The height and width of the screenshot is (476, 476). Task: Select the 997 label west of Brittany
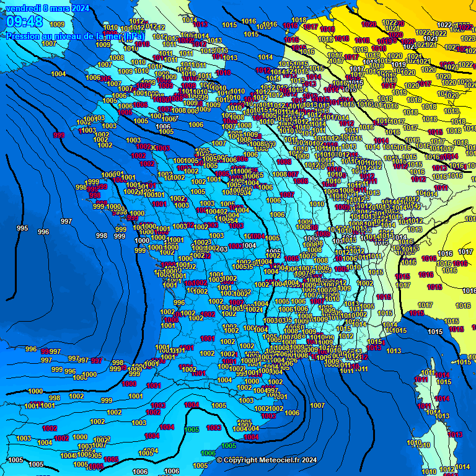coord(66,221)
